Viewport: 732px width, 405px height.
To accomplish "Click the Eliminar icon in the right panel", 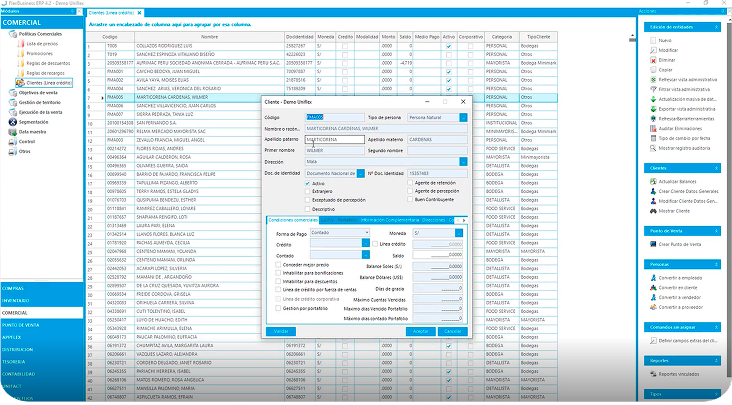I will click(651, 60).
